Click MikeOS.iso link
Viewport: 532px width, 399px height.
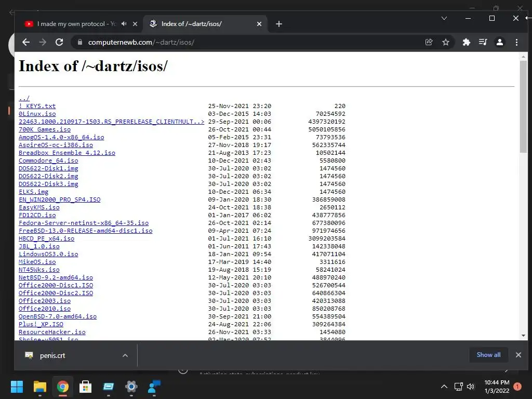[x=37, y=262]
